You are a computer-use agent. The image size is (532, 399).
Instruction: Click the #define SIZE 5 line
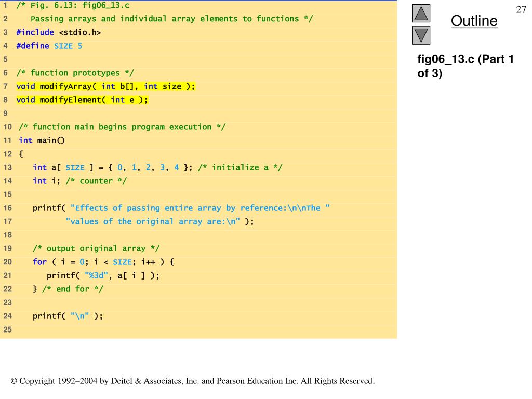(x=49, y=46)
